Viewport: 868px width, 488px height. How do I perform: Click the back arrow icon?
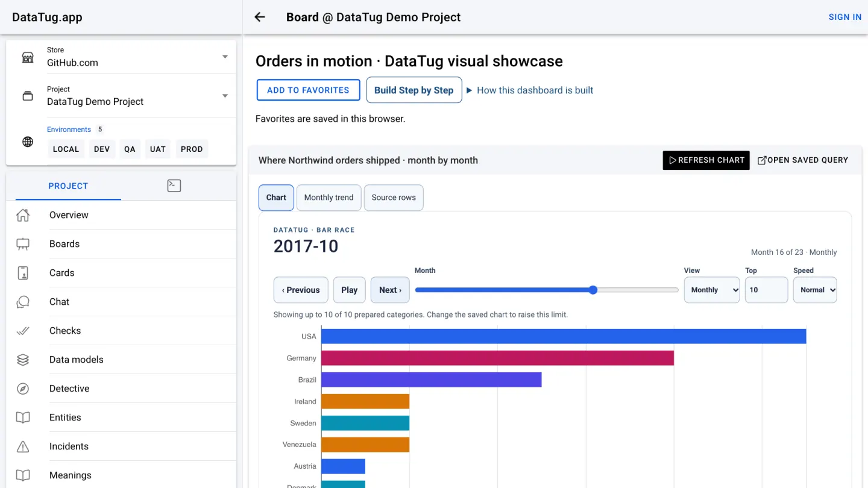[260, 17]
